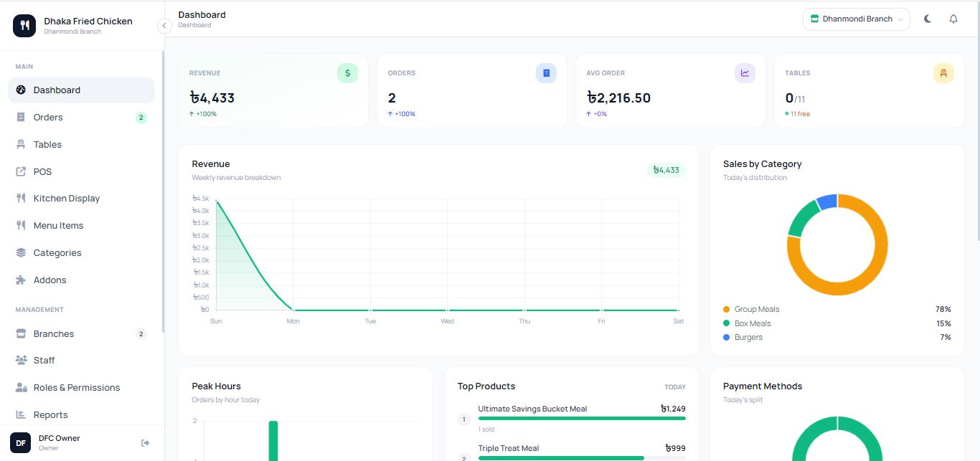Click the Menu Items utensils icon
The width and height of the screenshot is (980, 461).
click(x=21, y=226)
